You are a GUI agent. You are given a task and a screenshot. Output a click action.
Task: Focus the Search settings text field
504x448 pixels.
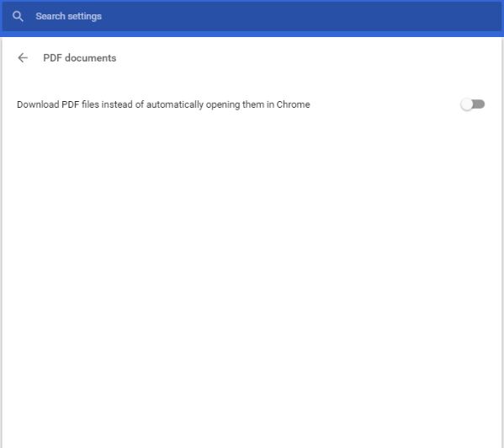252,16
